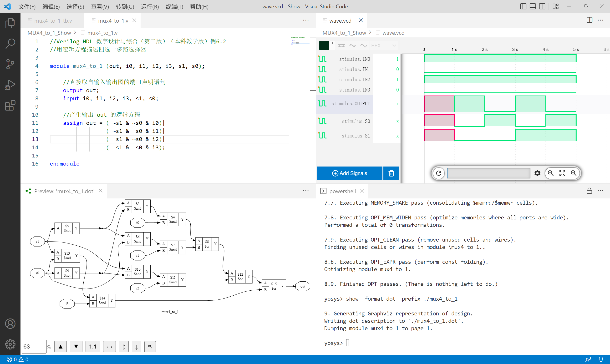Increase graph zoom with up triangle button
This screenshot has height=364, width=610.
coord(61,347)
